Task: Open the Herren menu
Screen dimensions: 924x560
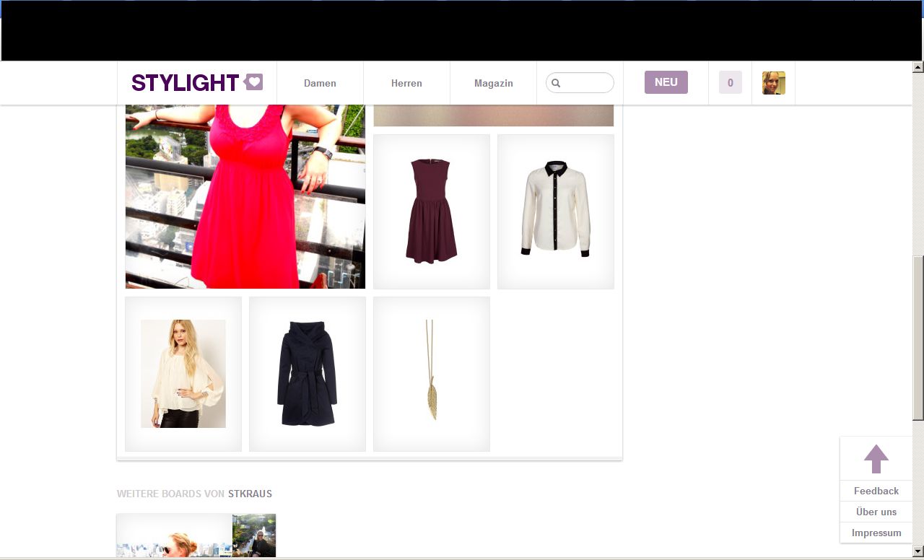Action: [406, 83]
